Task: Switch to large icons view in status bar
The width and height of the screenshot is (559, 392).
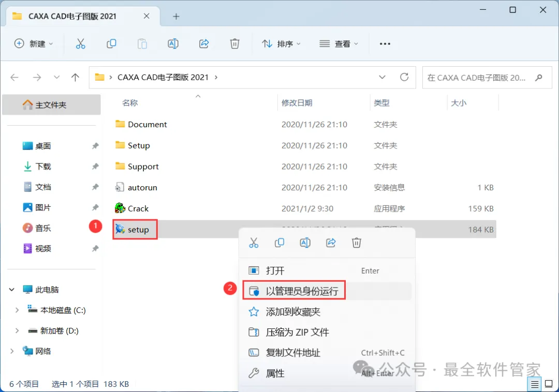Action: (549, 384)
